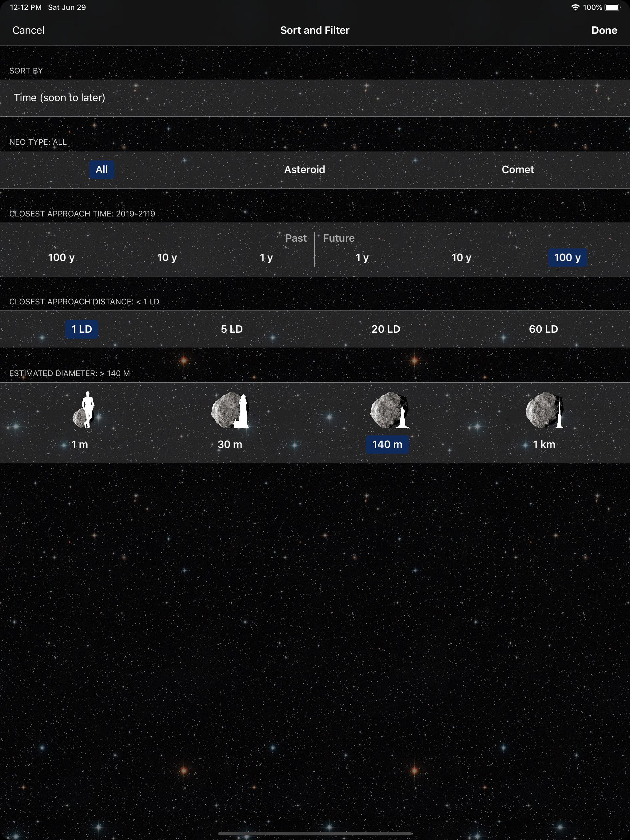Tap the Statue of Liberty asteroid icon
The image size is (630, 840).
(x=390, y=410)
